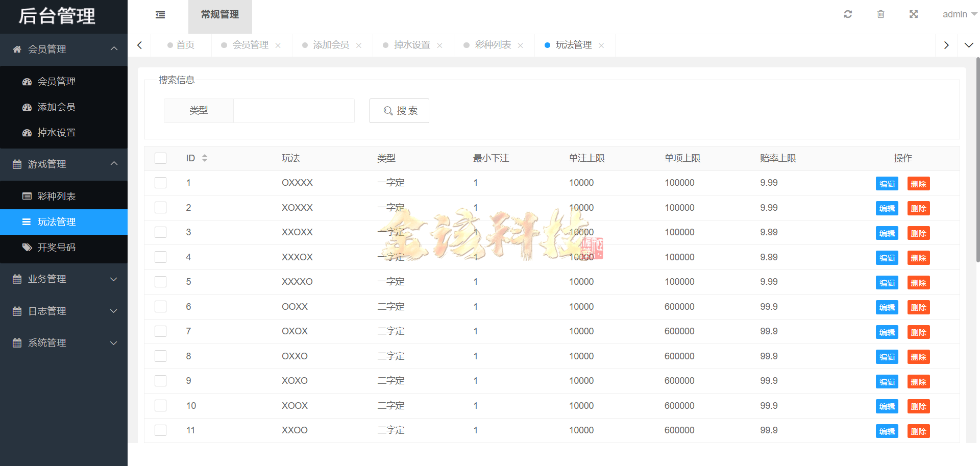Click 编辑 on row with玩法 OOXX
This screenshot has height=466, width=980.
coord(887,307)
